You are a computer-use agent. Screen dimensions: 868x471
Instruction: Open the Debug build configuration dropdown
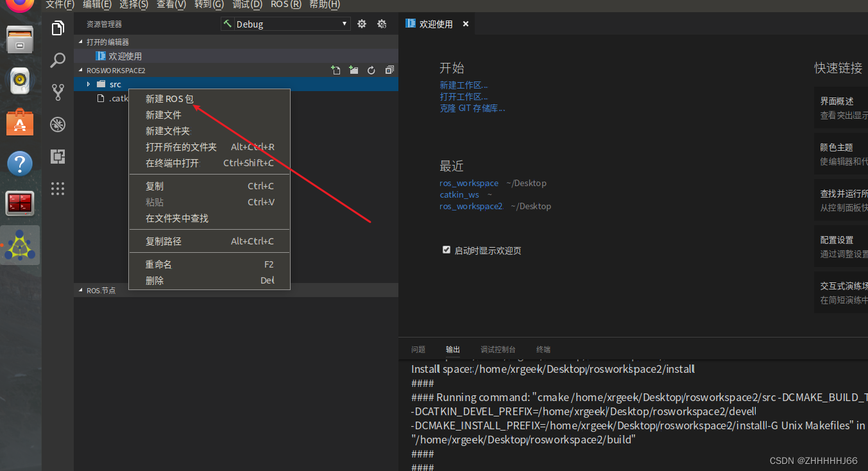tap(285, 24)
